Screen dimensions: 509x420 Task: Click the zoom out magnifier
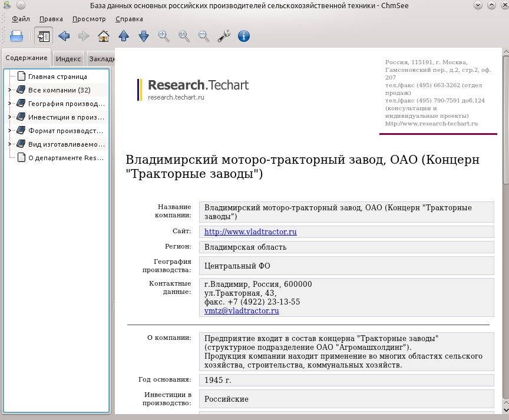[204, 36]
